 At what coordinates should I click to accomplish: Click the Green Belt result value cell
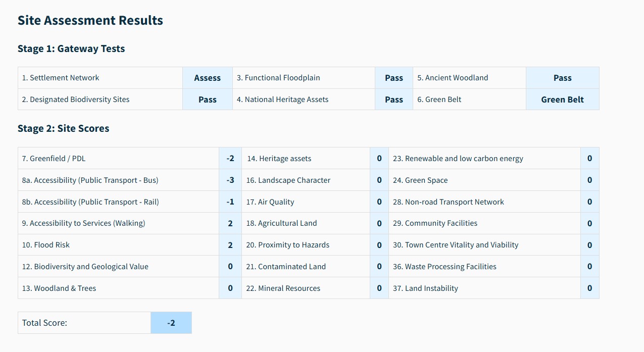tap(562, 99)
